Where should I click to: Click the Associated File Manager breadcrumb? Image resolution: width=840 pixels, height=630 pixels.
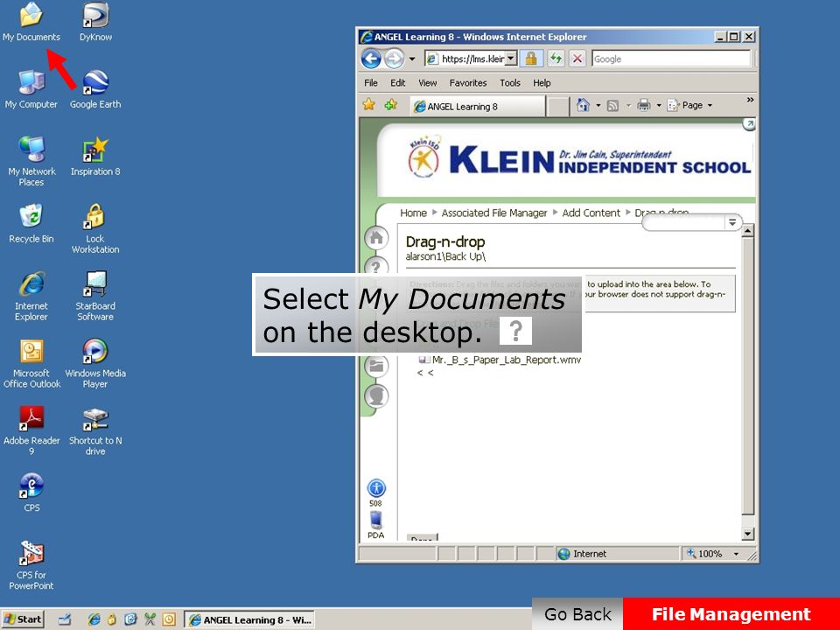[x=493, y=213]
